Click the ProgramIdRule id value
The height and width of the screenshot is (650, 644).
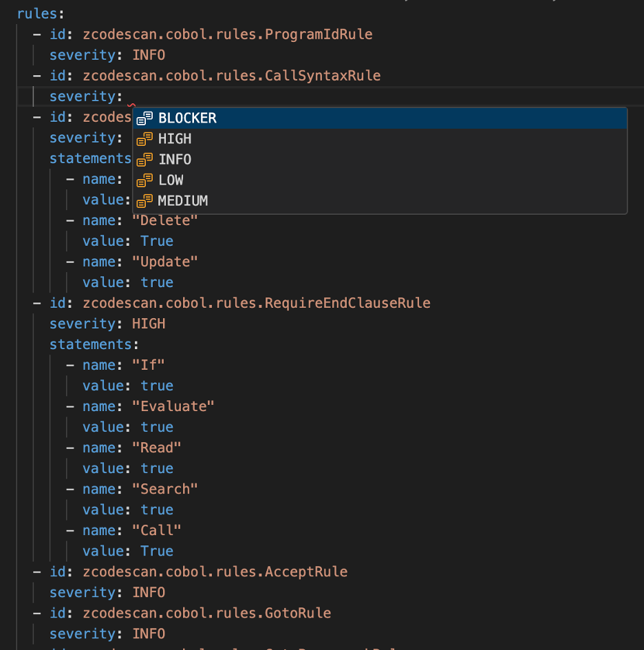[227, 34]
